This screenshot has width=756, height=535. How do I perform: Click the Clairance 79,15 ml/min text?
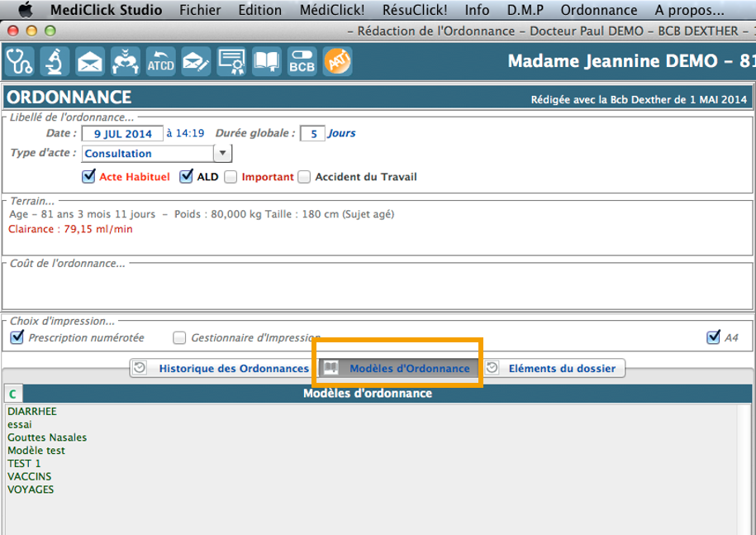pos(70,229)
